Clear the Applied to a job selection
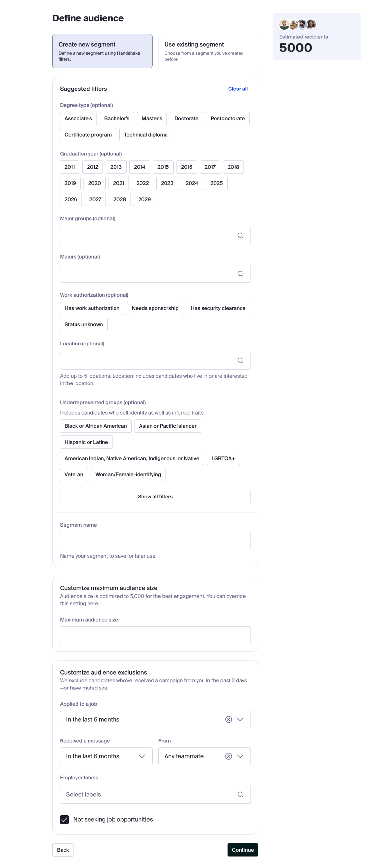382x868 pixels. point(229,719)
